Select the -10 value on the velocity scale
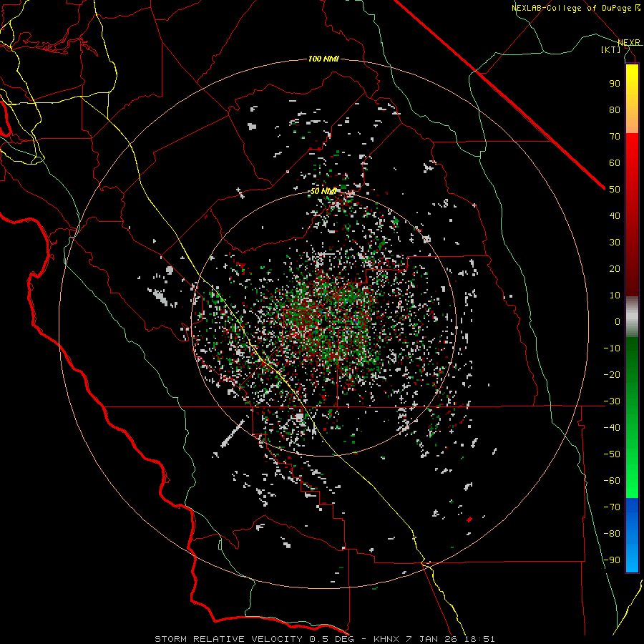Image resolution: width=644 pixels, height=644 pixels. click(x=612, y=348)
